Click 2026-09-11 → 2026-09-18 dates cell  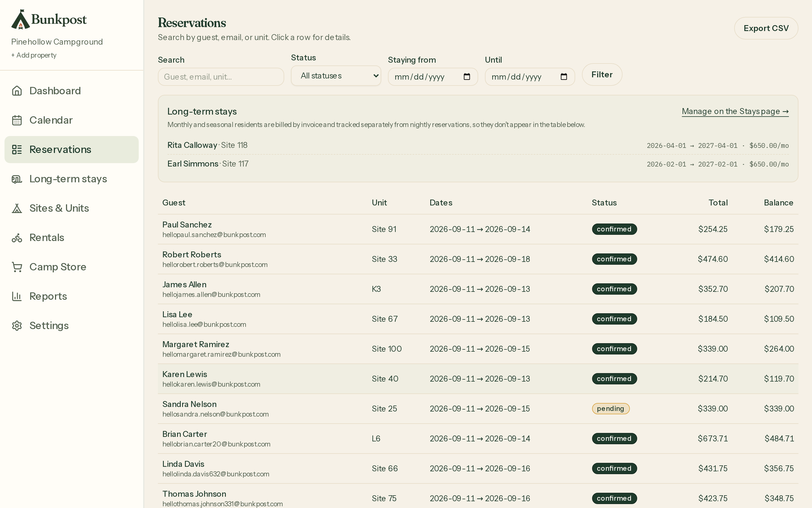click(480, 259)
